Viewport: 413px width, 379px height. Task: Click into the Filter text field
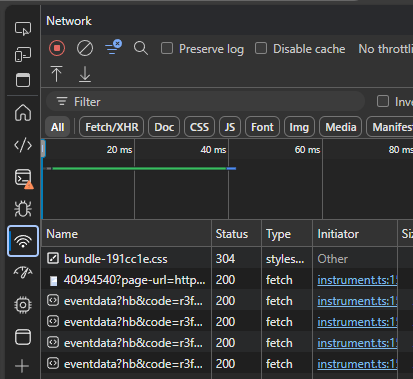[205, 101]
